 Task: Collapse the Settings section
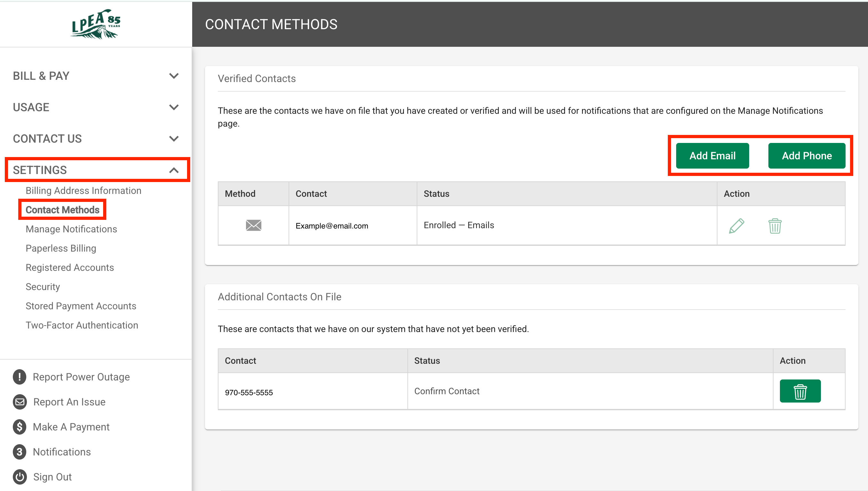pyautogui.click(x=174, y=170)
